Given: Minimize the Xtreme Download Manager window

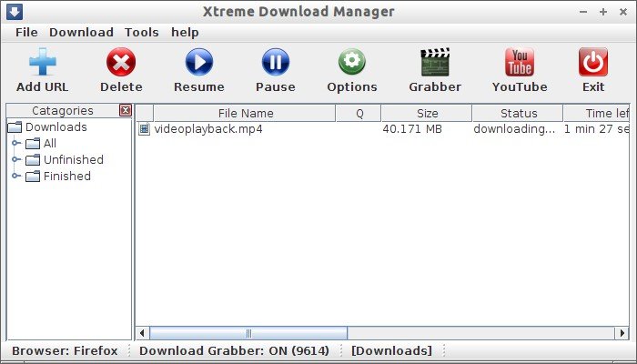Looking at the screenshot, I should point(583,12).
